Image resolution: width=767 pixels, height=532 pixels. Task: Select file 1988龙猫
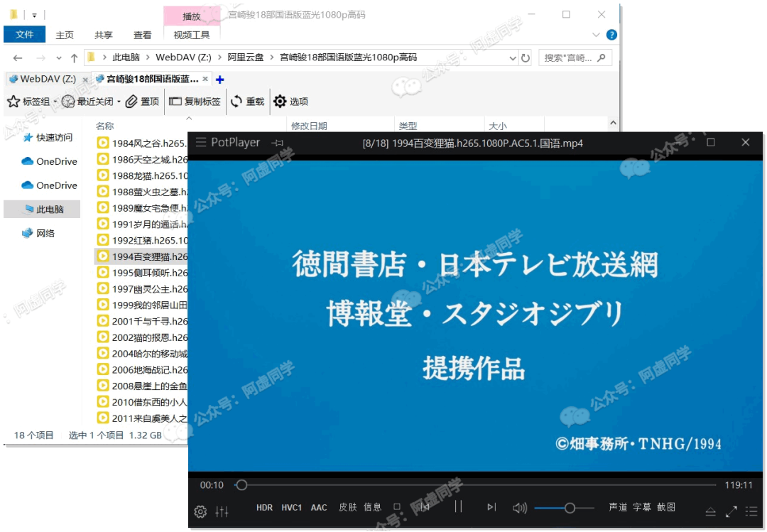coord(142,175)
